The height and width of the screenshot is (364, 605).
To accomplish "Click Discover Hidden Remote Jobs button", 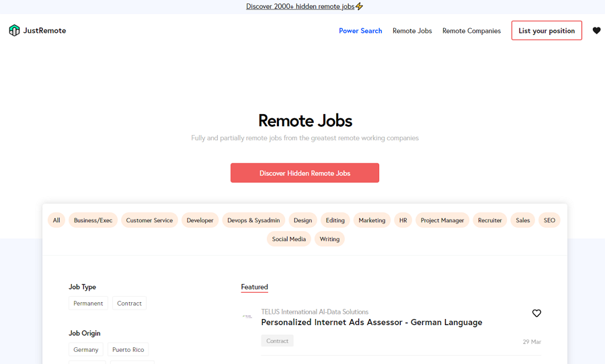I will click(x=305, y=173).
